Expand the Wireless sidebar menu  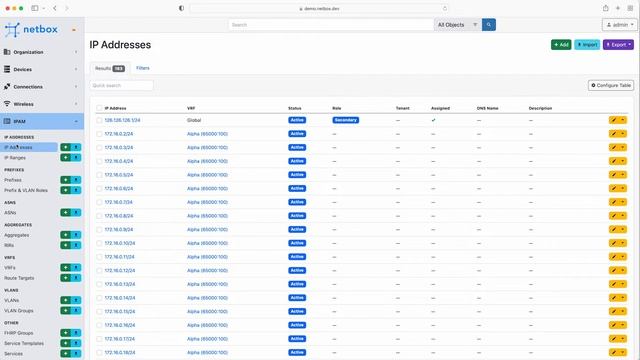[x=42, y=104]
